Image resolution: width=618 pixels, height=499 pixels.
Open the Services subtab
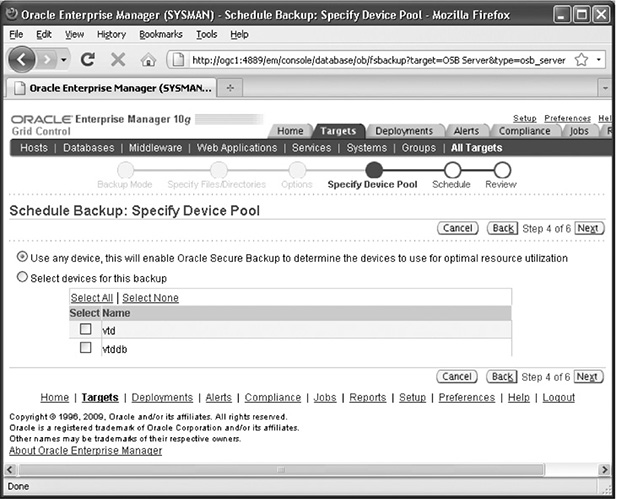311,148
